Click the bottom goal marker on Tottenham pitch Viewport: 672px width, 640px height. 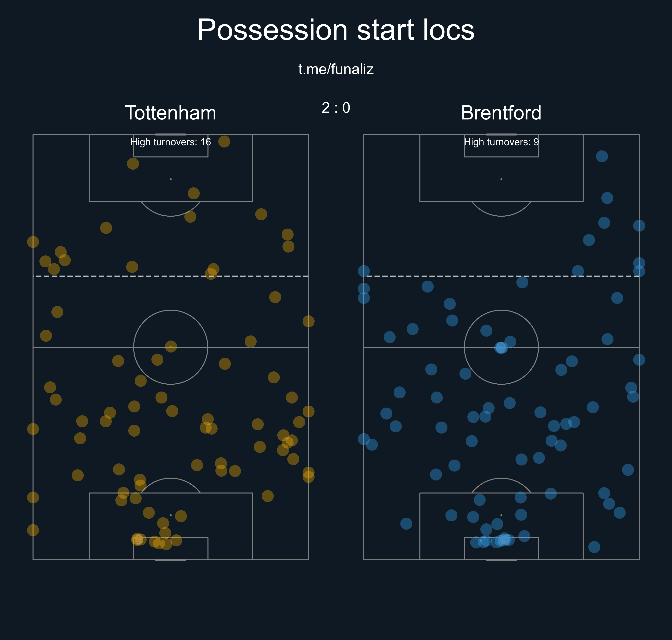tap(170, 560)
